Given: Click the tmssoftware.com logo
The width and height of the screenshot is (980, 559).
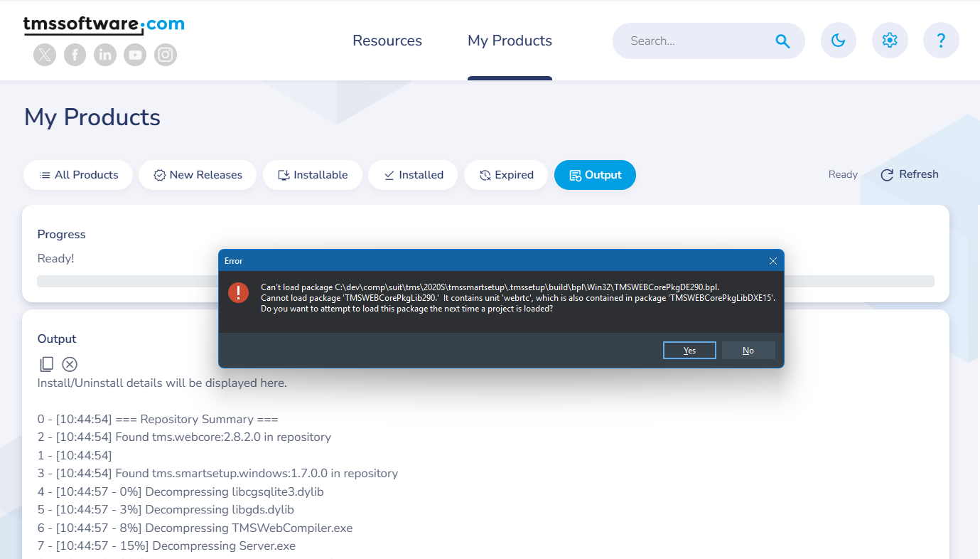Looking at the screenshot, I should point(104,25).
